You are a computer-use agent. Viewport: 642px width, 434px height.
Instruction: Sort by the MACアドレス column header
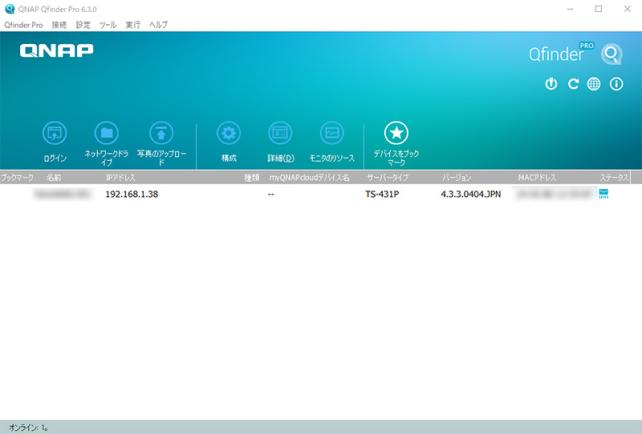537,178
